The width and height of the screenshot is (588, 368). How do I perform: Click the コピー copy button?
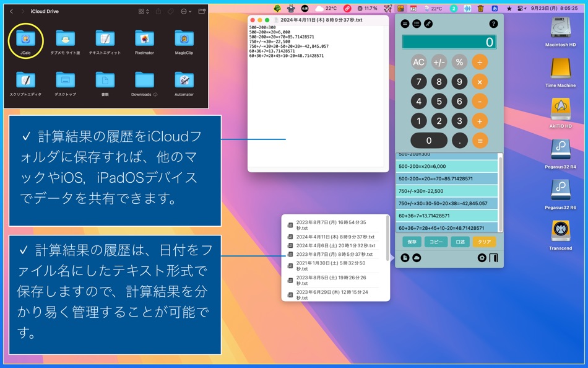pos(436,242)
